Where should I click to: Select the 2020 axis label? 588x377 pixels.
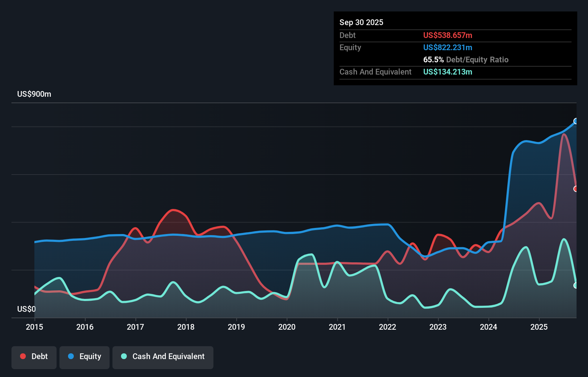click(287, 327)
